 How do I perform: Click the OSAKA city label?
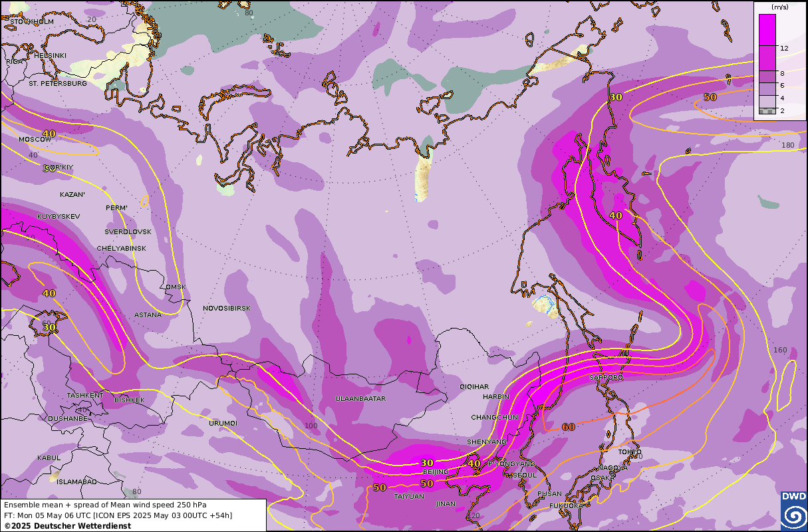pos(603,478)
